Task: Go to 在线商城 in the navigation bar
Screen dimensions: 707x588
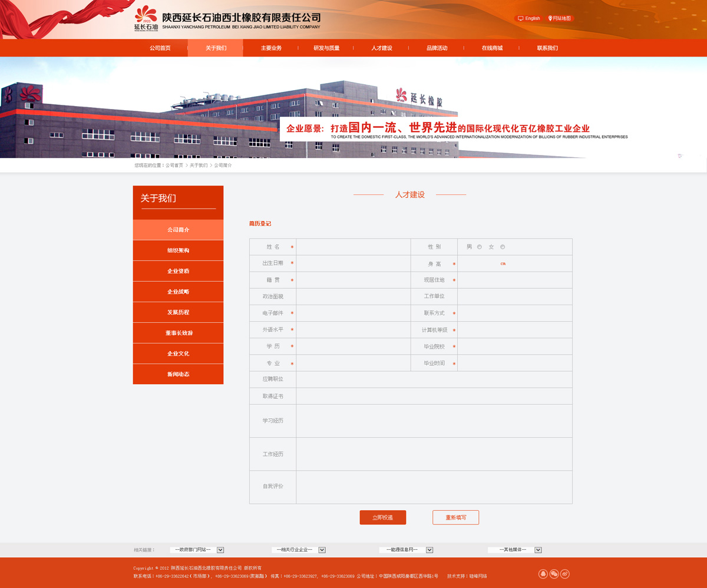Action: (492, 48)
